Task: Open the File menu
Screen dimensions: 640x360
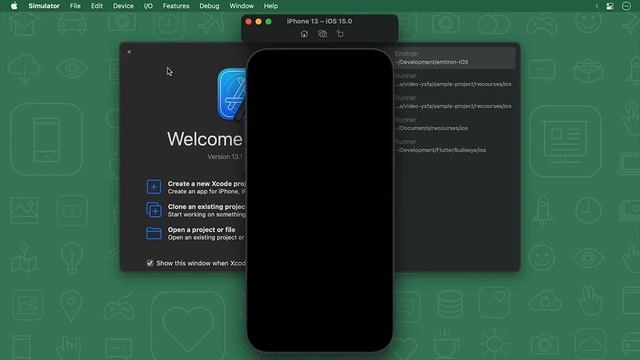Action: coord(75,6)
